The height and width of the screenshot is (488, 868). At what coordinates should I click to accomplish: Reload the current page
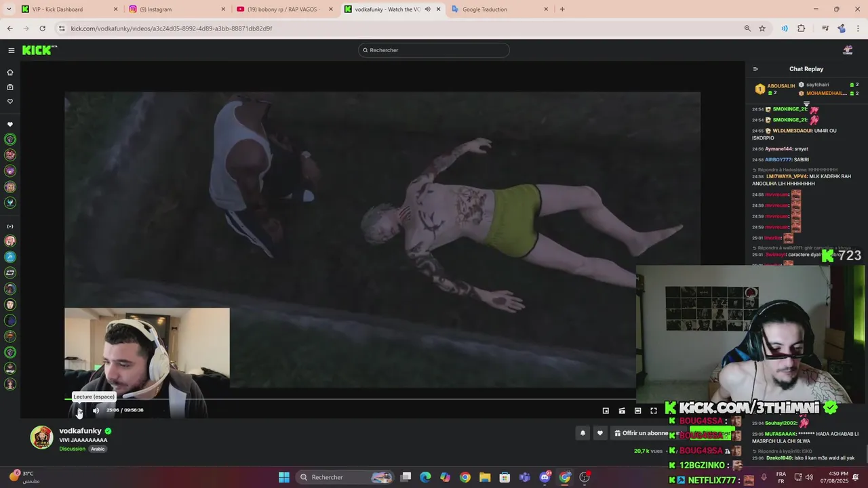[x=42, y=28]
